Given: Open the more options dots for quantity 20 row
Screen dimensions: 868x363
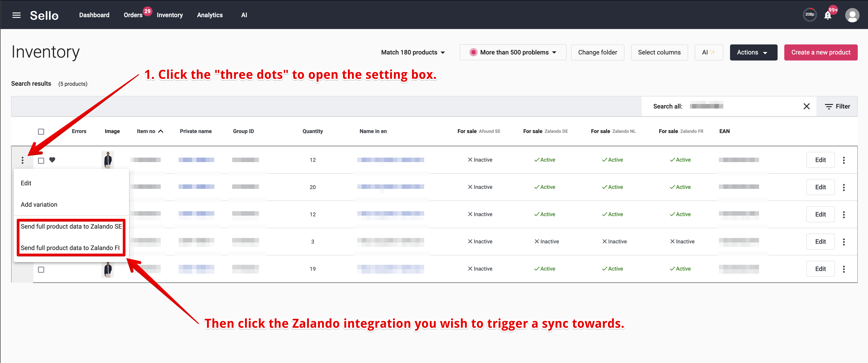Looking at the screenshot, I should point(844,187).
